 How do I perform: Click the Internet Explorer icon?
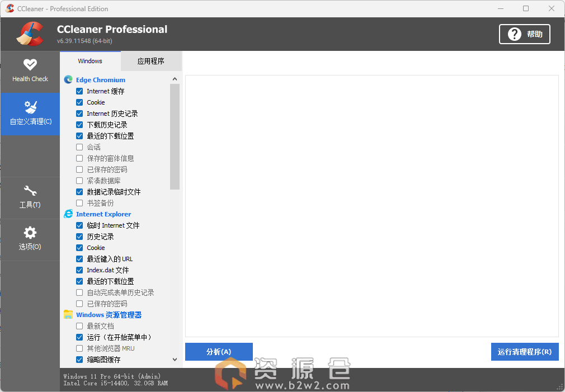68,214
